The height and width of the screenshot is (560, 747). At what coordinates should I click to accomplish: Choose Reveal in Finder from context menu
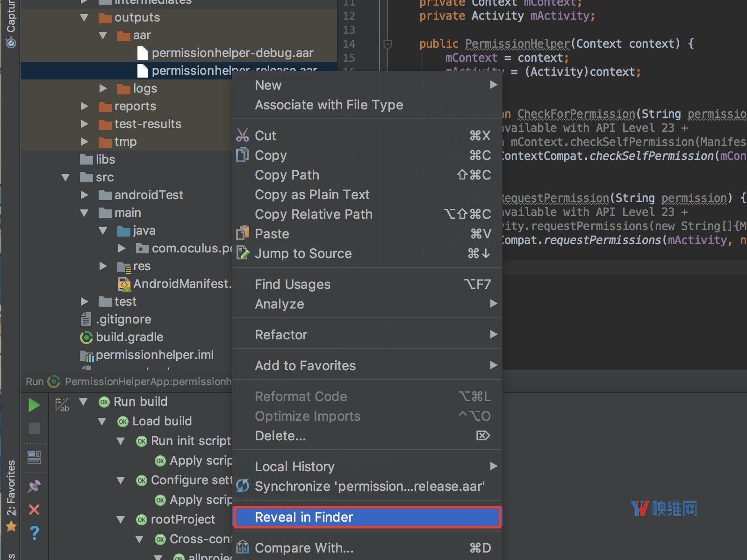click(x=367, y=517)
